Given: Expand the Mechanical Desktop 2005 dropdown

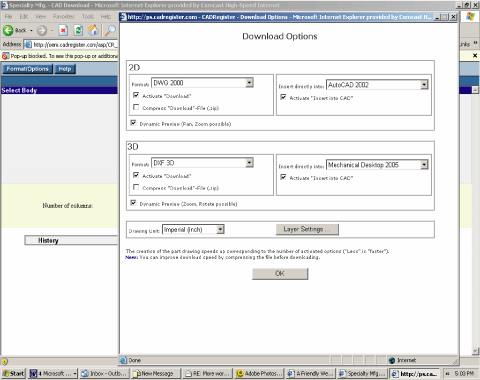Looking at the screenshot, I should click(424, 165).
